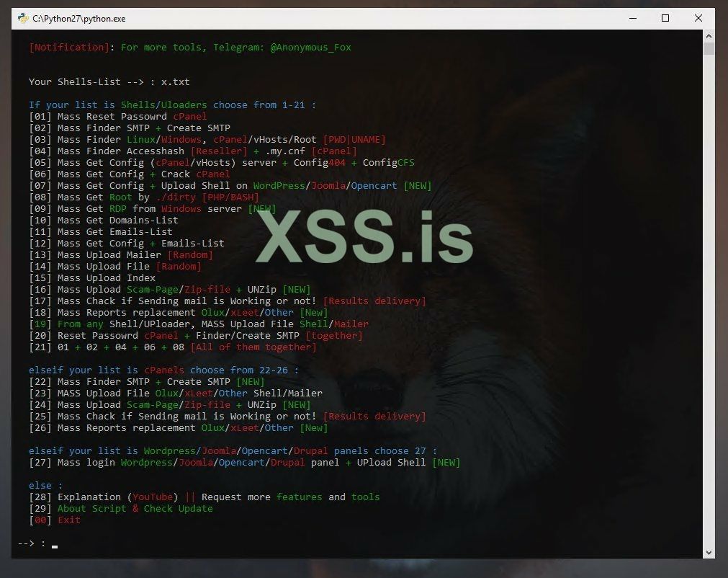728x578 pixels.
Task: Click the 'else :' header text
Action: coord(45,486)
